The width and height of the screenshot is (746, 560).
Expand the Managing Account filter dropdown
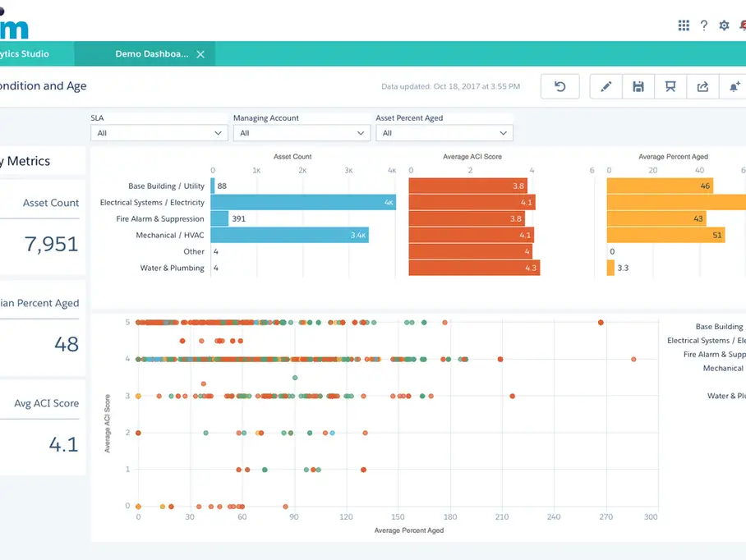click(302, 133)
